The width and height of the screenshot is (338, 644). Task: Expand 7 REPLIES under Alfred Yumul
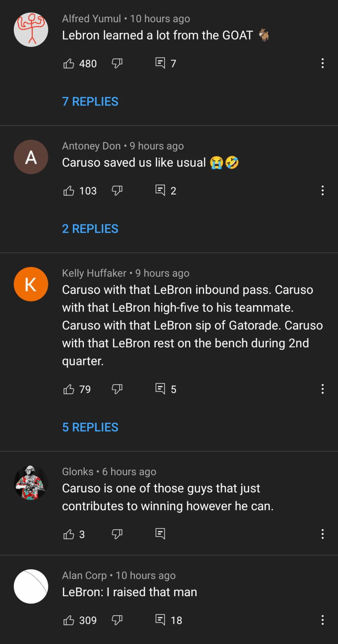(x=90, y=101)
